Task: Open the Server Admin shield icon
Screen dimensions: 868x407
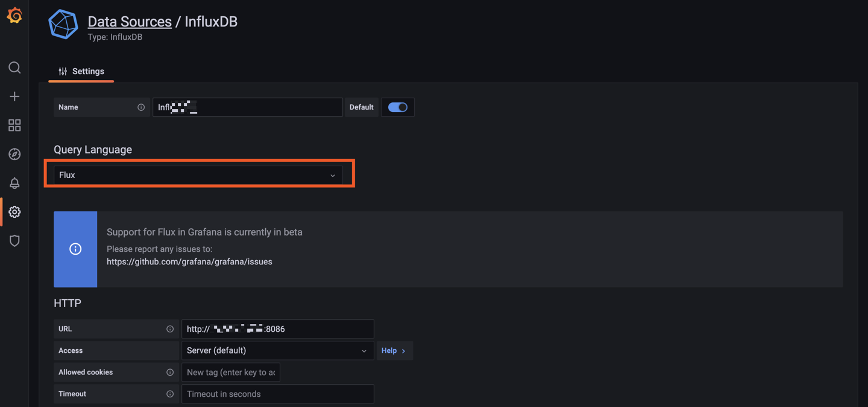Action: [x=14, y=241]
